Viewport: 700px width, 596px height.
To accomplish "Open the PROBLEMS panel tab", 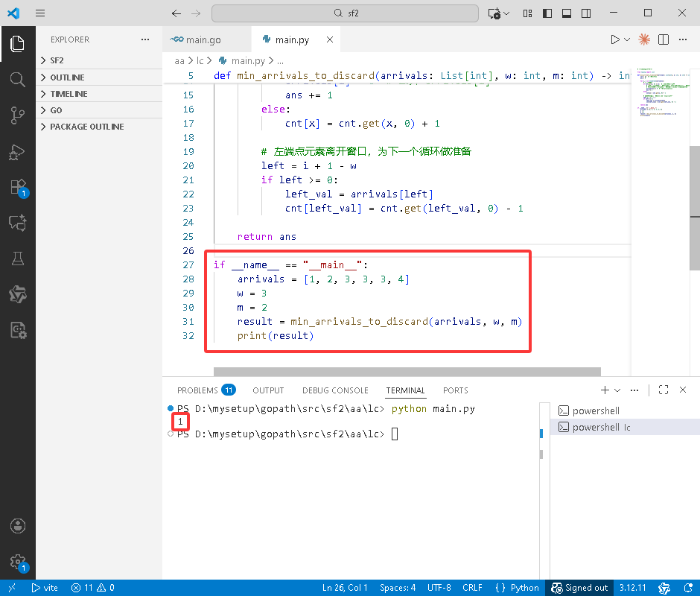I will click(206, 390).
